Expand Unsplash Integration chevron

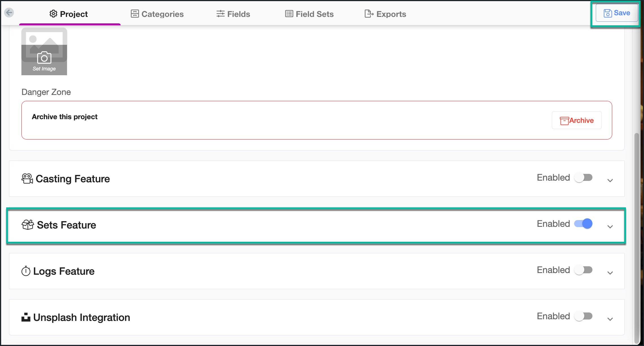click(610, 319)
